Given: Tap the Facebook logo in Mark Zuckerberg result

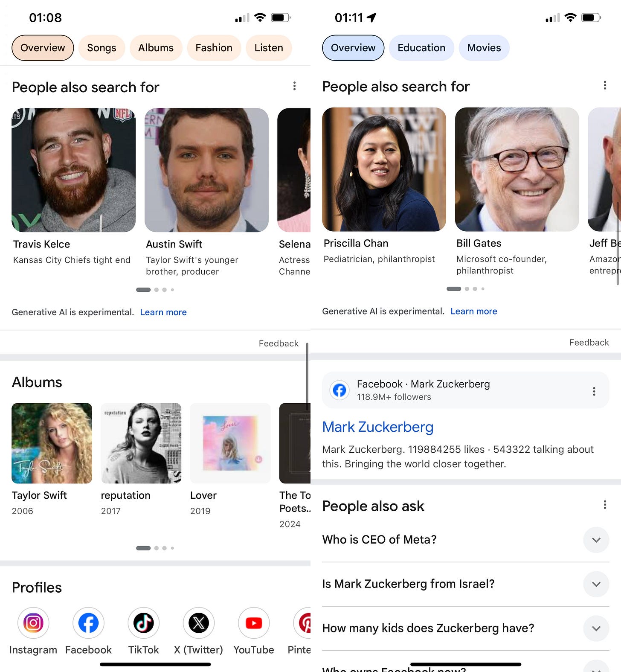Looking at the screenshot, I should tap(340, 390).
